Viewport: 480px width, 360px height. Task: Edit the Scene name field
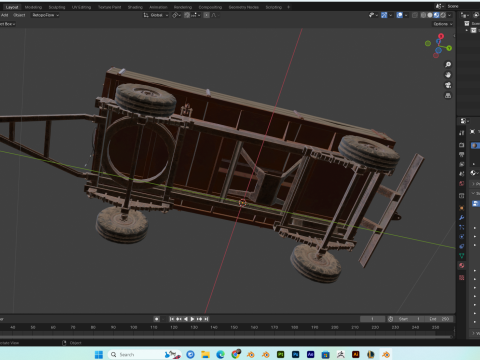463,6
